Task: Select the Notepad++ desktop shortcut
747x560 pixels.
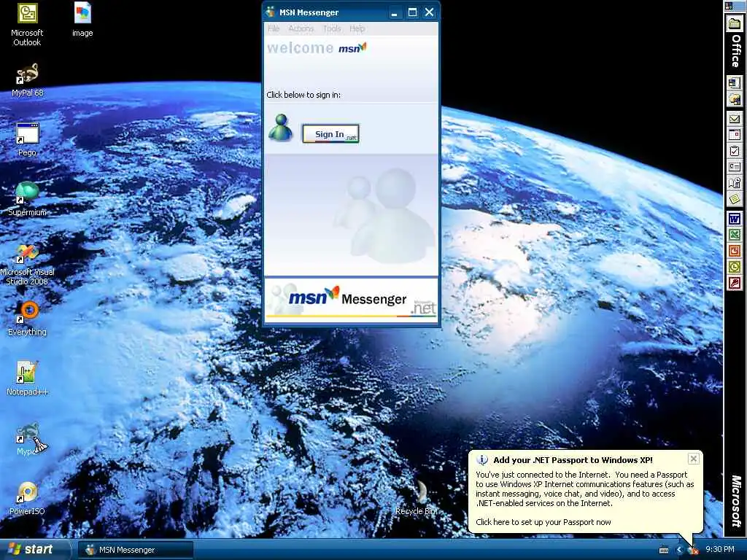Action: pos(27,378)
